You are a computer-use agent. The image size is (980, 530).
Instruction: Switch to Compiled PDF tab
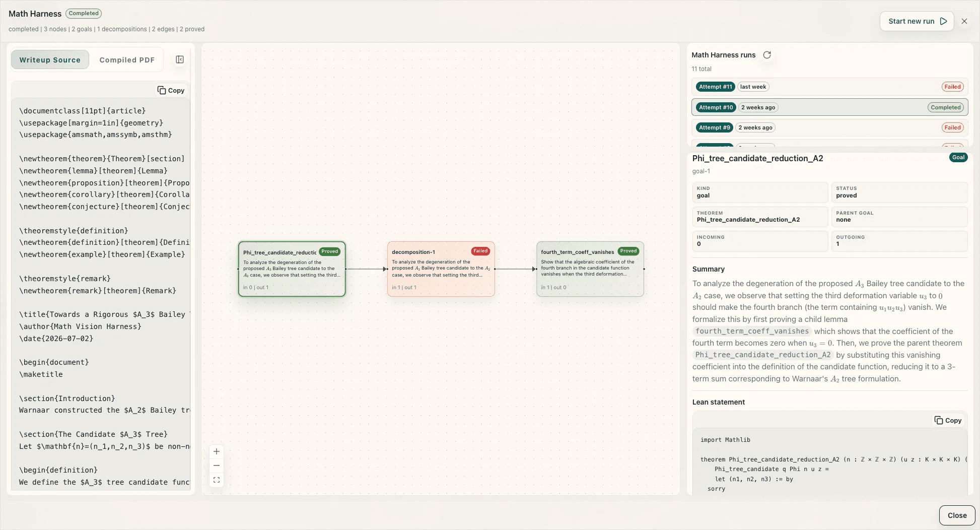(x=127, y=59)
